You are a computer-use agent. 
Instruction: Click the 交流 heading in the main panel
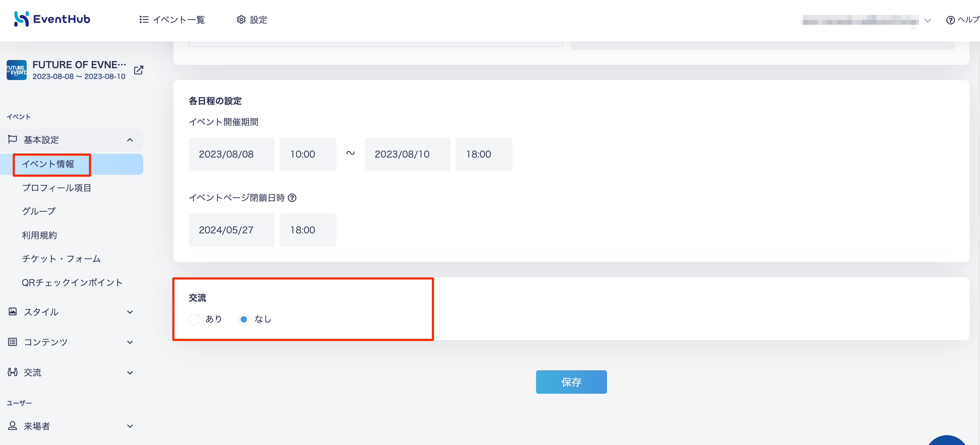click(197, 298)
